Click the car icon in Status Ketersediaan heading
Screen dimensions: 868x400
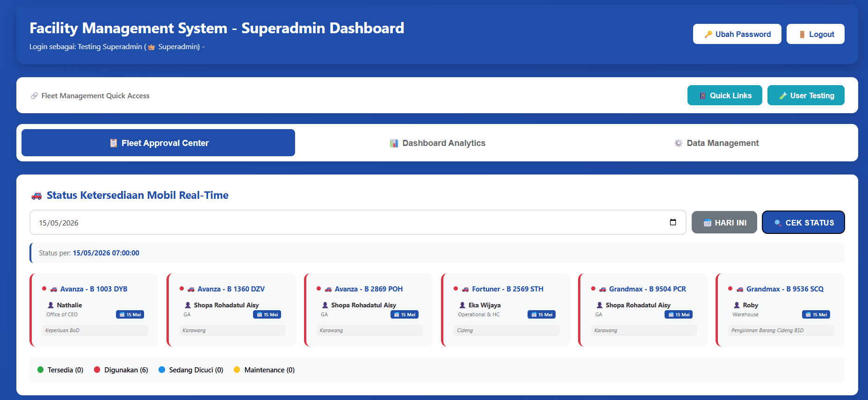tap(36, 196)
